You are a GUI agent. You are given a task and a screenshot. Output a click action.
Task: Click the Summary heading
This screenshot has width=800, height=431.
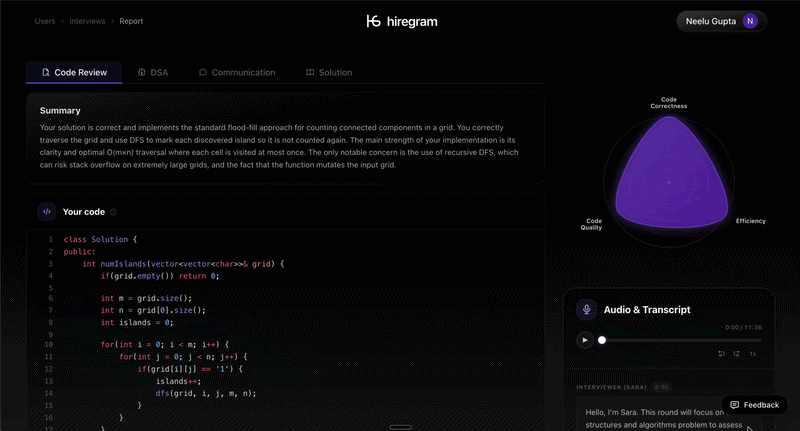tap(60, 111)
